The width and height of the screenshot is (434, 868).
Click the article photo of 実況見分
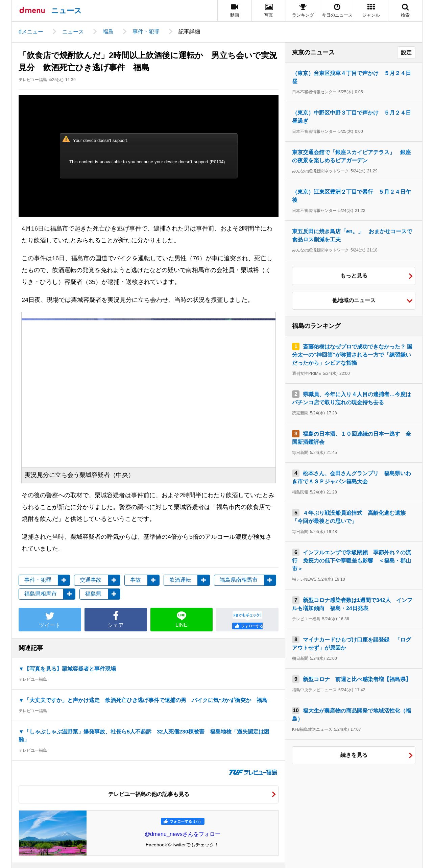pos(148,390)
